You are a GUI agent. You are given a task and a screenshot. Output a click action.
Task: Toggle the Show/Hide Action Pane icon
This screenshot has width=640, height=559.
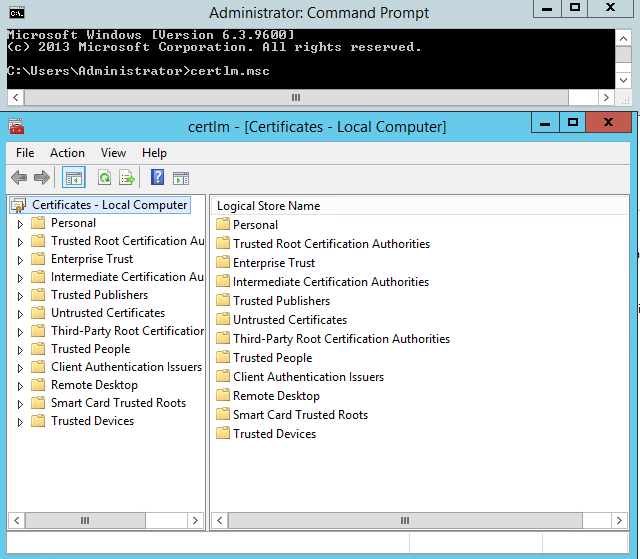(x=181, y=178)
